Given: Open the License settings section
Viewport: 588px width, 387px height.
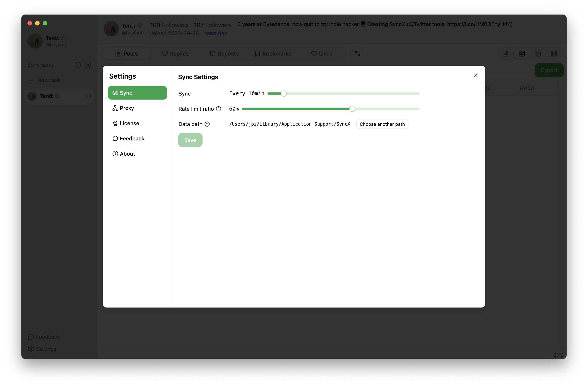Looking at the screenshot, I should coord(137,123).
